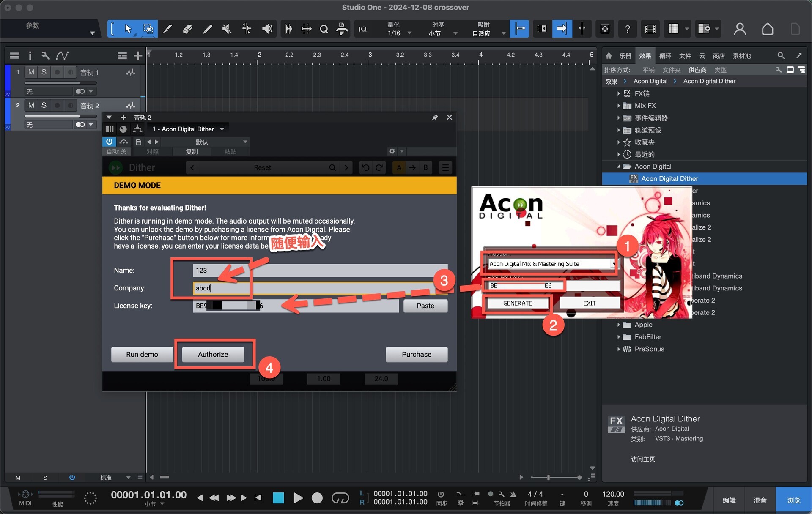Switch to the 文件 browser tab
Viewport: 812px width, 514px height.
point(685,56)
